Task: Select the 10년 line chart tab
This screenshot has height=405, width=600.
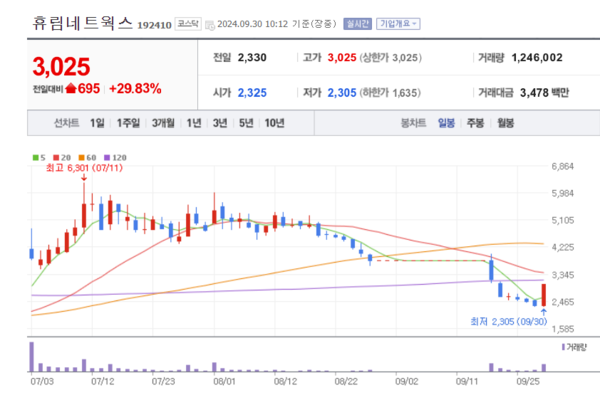Action: (274, 123)
